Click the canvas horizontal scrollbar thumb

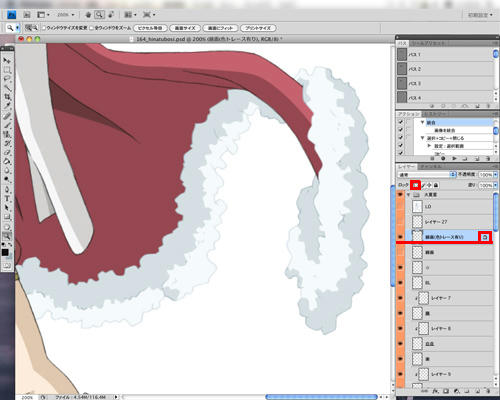click(321, 397)
